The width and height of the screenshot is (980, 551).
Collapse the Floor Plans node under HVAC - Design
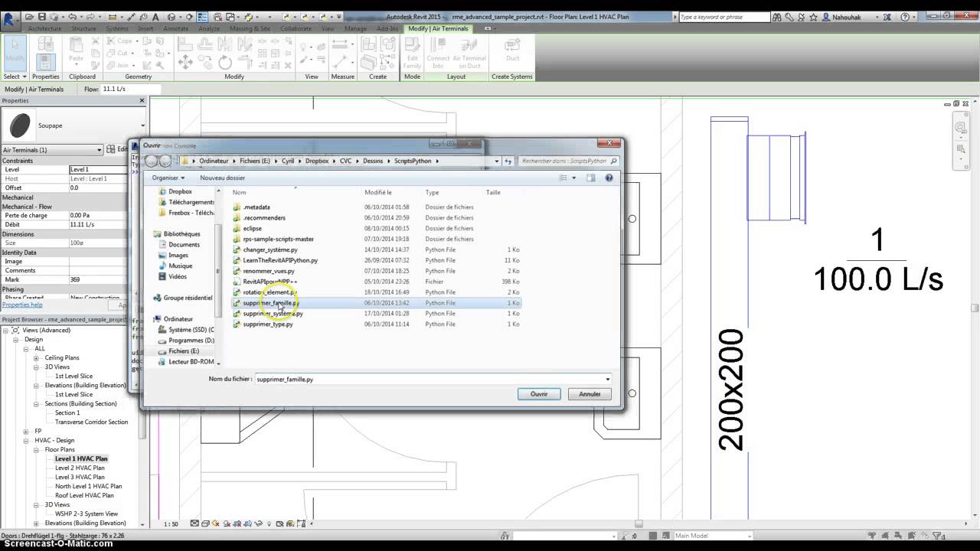click(x=36, y=449)
